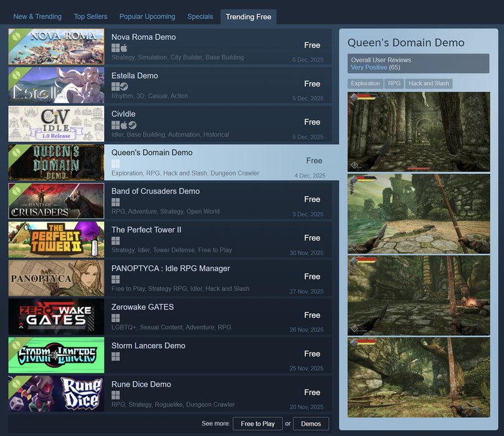504x436 pixels.
Task: Click the Exploration tag in Queen's Domain panel
Action: coord(365,83)
